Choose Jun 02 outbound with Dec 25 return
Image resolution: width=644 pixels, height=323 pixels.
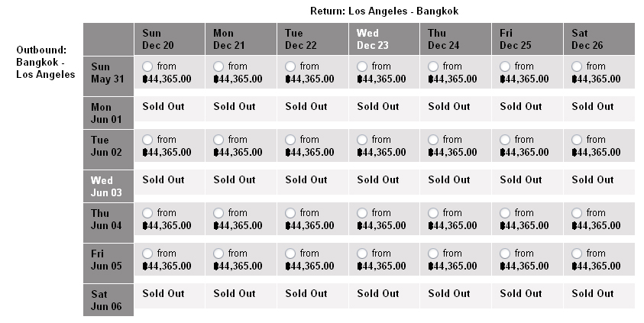pyautogui.click(x=505, y=140)
